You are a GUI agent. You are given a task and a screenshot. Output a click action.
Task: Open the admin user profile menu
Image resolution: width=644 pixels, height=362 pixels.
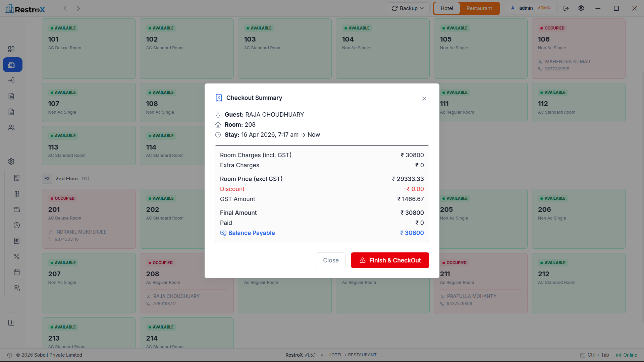click(x=531, y=8)
